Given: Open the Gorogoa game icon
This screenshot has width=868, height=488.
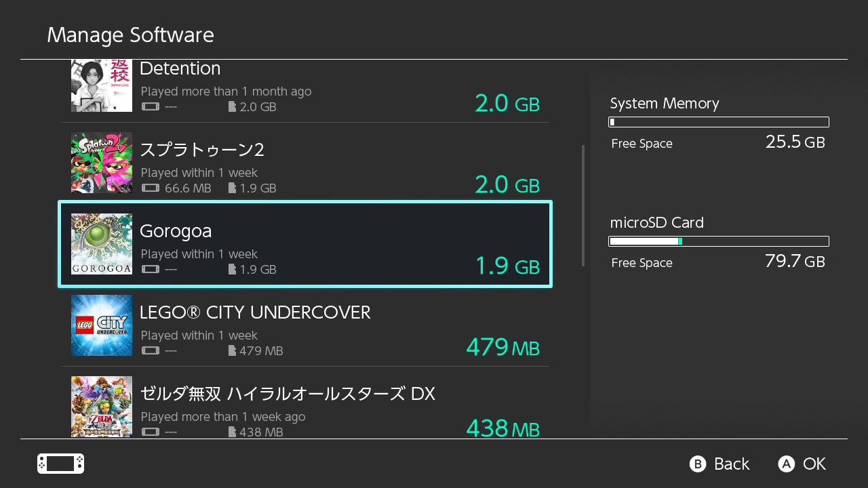Looking at the screenshot, I should (101, 244).
